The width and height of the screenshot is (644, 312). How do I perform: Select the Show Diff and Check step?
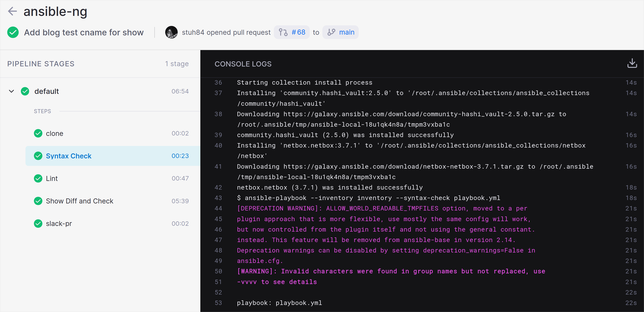click(x=79, y=201)
